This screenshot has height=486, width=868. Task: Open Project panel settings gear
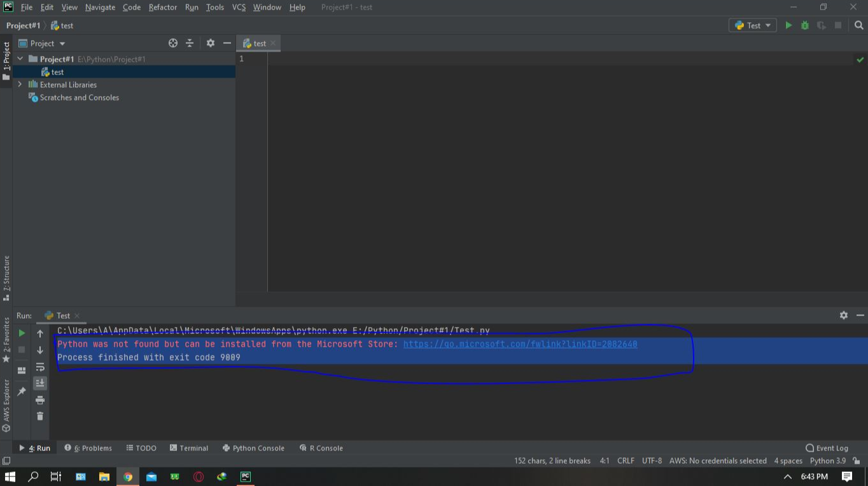(x=211, y=43)
